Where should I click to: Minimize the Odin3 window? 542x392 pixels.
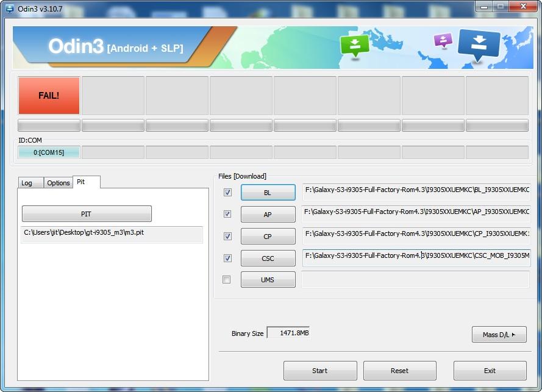[x=484, y=7]
